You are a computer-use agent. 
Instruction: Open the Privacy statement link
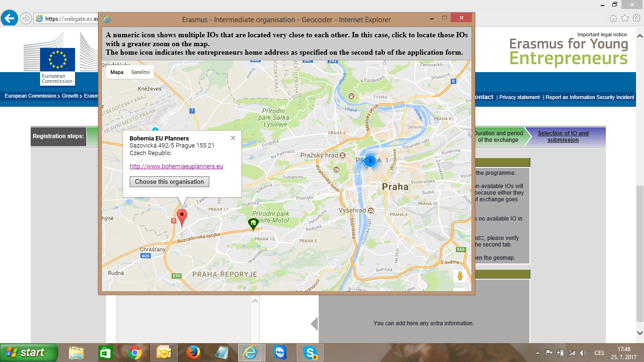(x=519, y=97)
